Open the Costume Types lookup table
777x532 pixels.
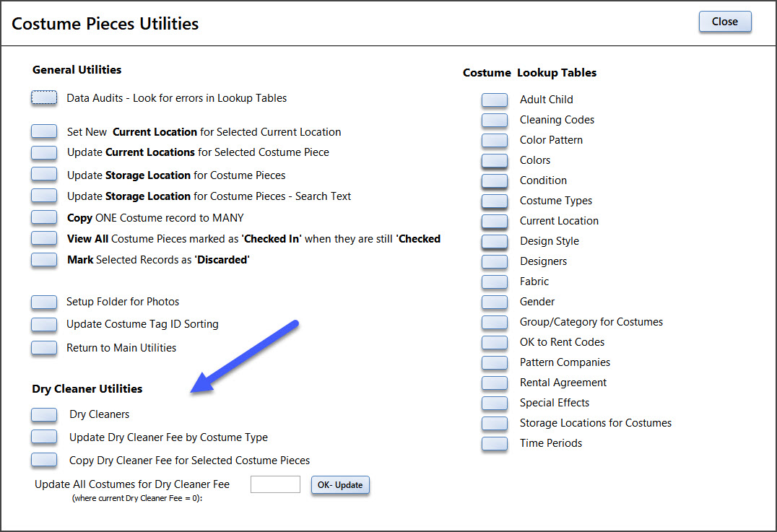coord(495,201)
